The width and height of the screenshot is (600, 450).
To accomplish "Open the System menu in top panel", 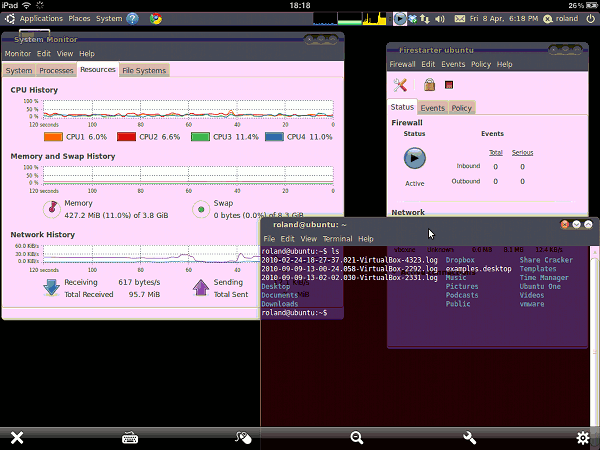I will (109, 18).
